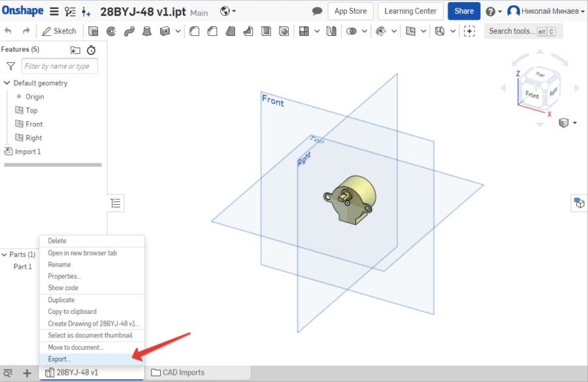
Task: Select the Chamfer tool
Action: tap(212, 31)
